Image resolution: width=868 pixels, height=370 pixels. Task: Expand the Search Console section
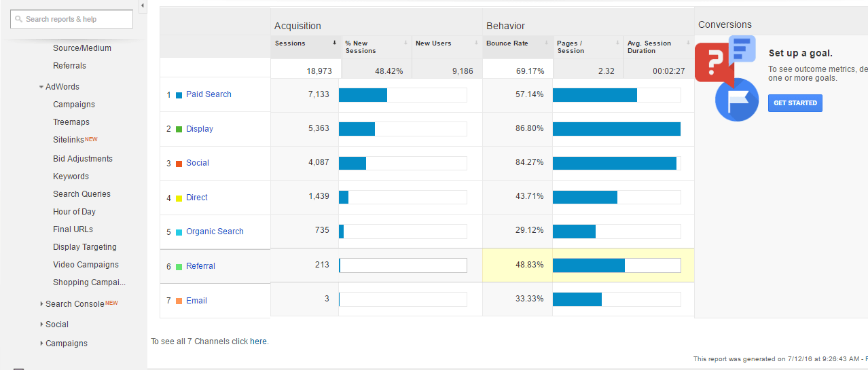click(x=41, y=304)
